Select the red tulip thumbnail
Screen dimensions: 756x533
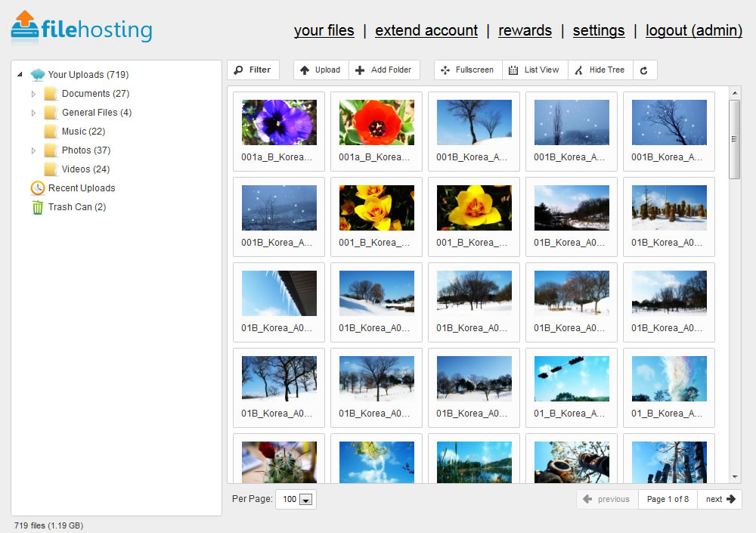coord(376,122)
